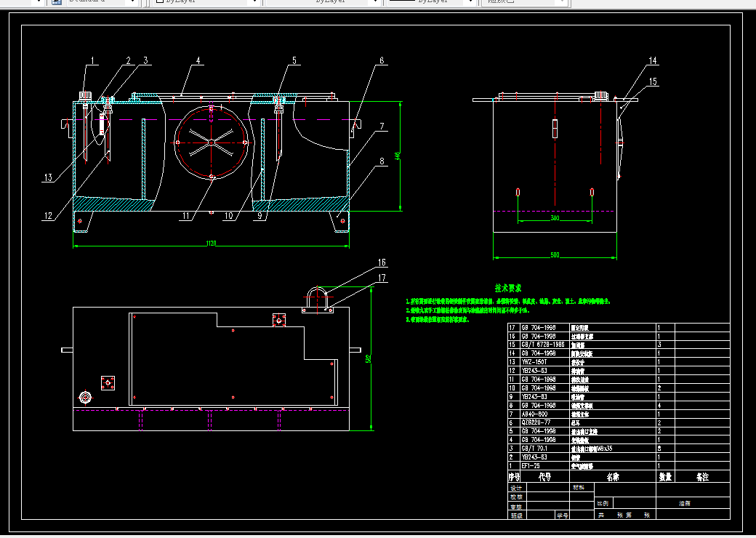756x538 pixels.
Task: Select the 582 height dimension in plan view
Action: tap(369, 358)
